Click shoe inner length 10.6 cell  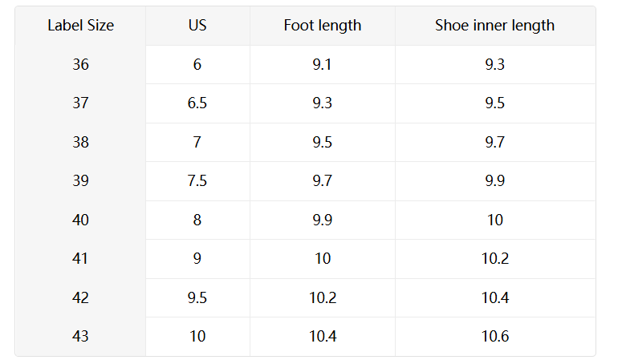[494, 337]
